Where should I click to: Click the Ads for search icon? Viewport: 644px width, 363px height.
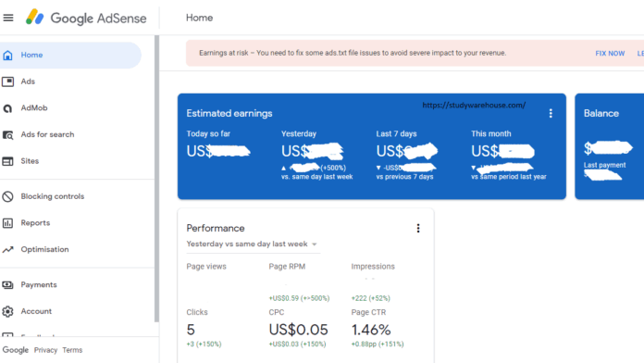click(7, 135)
